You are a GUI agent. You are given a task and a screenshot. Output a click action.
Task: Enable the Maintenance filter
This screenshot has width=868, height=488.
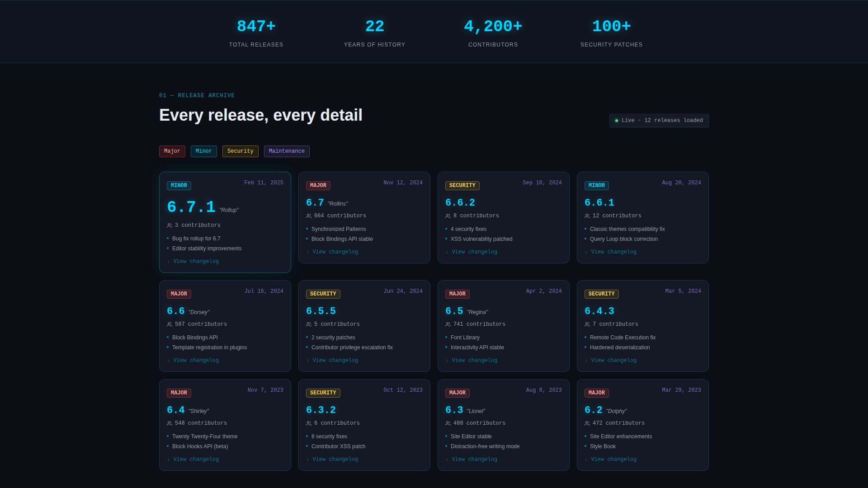tap(287, 151)
